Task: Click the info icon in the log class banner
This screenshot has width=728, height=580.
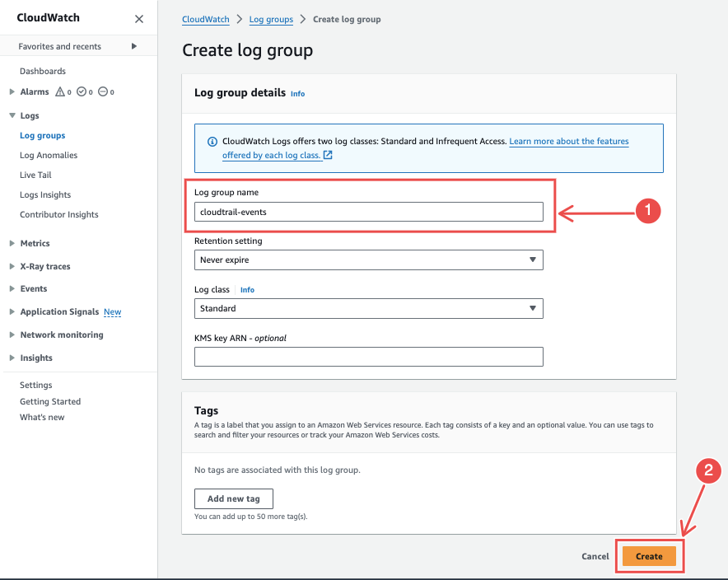Action: click(x=211, y=142)
